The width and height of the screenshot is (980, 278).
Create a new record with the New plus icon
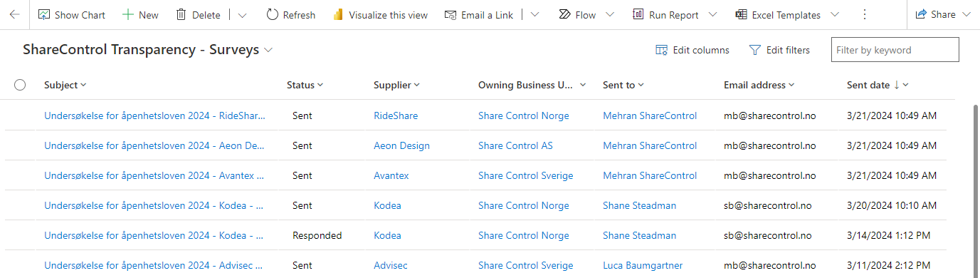click(140, 14)
